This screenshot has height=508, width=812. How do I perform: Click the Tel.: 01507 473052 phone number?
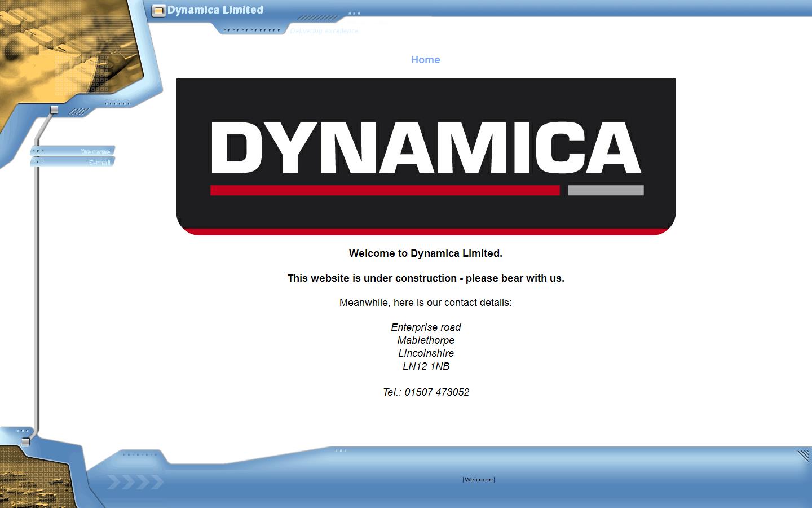coord(426,392)
